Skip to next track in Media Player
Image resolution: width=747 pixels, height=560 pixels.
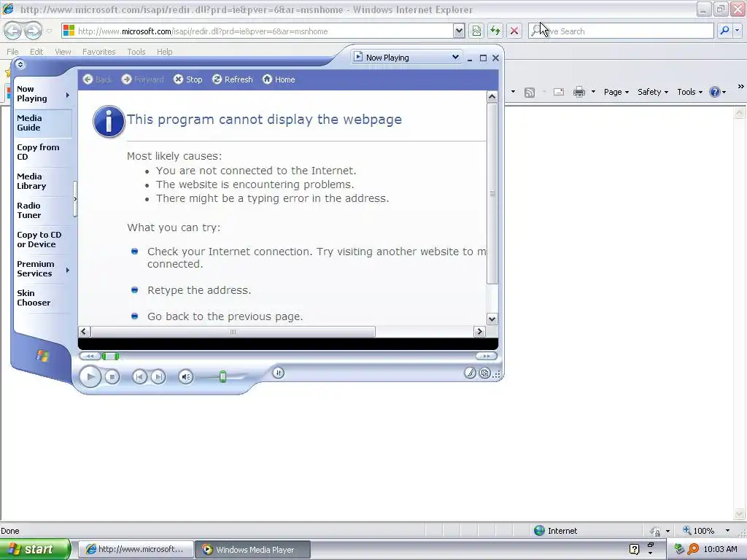click(x=158, y=377)
